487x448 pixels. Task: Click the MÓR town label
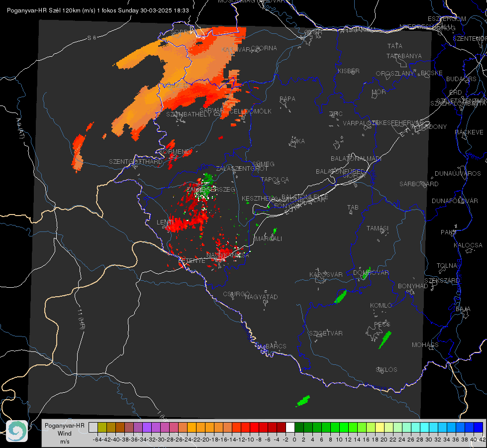click(379, 92)
